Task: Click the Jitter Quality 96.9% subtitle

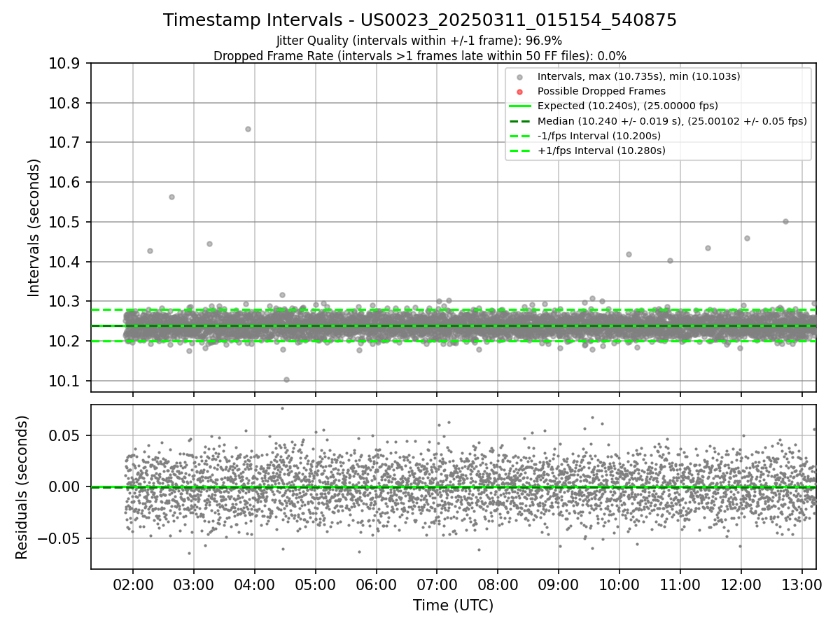Action: [419, 41]
